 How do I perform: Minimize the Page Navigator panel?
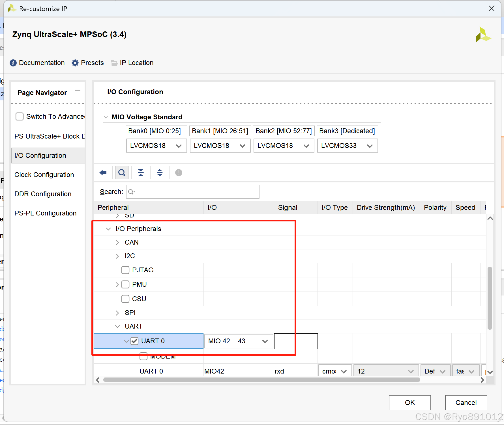[x=78, y=90]
